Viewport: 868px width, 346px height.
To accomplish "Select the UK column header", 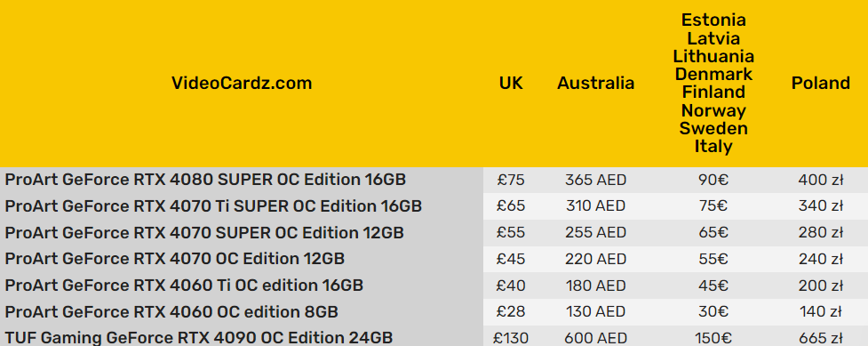I will pyautogui.click(x=510, y=84).
